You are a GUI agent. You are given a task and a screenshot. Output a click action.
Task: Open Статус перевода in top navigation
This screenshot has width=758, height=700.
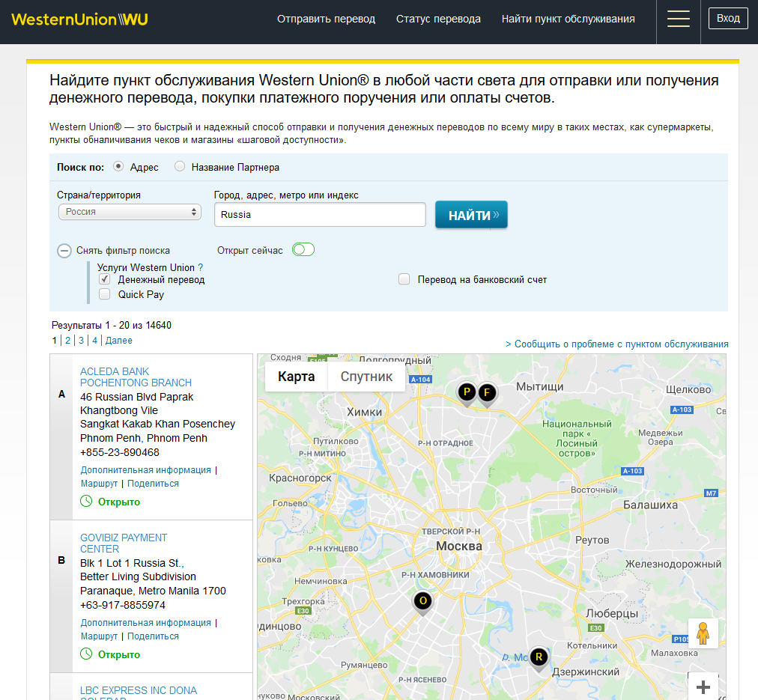click(x=438, y=19)
